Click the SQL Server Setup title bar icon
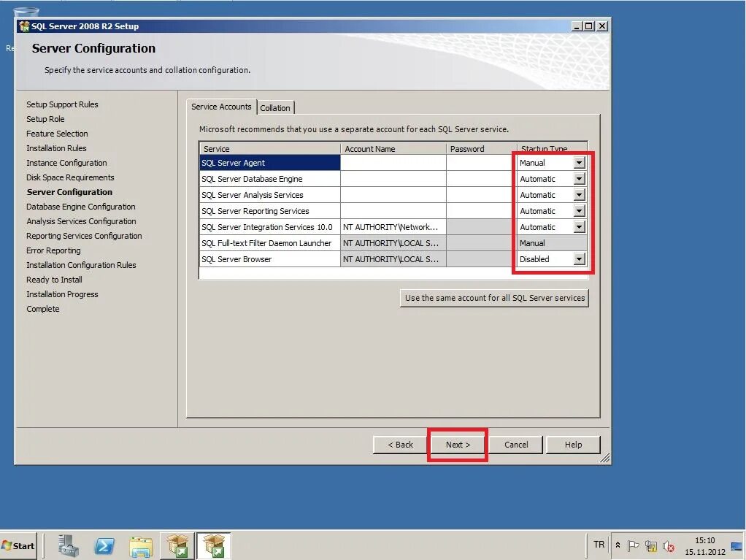 point(24,26)
